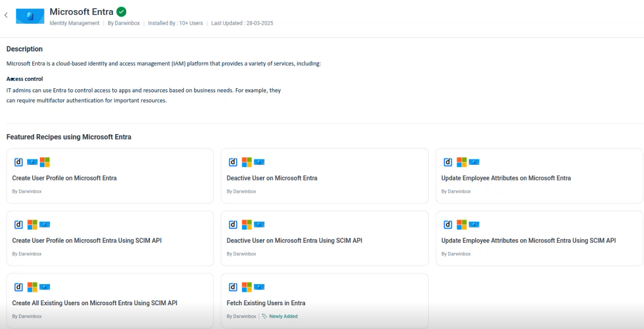Click the Microsoft Entra app logo thumbnail
The image size is (644, 329).
30,16
